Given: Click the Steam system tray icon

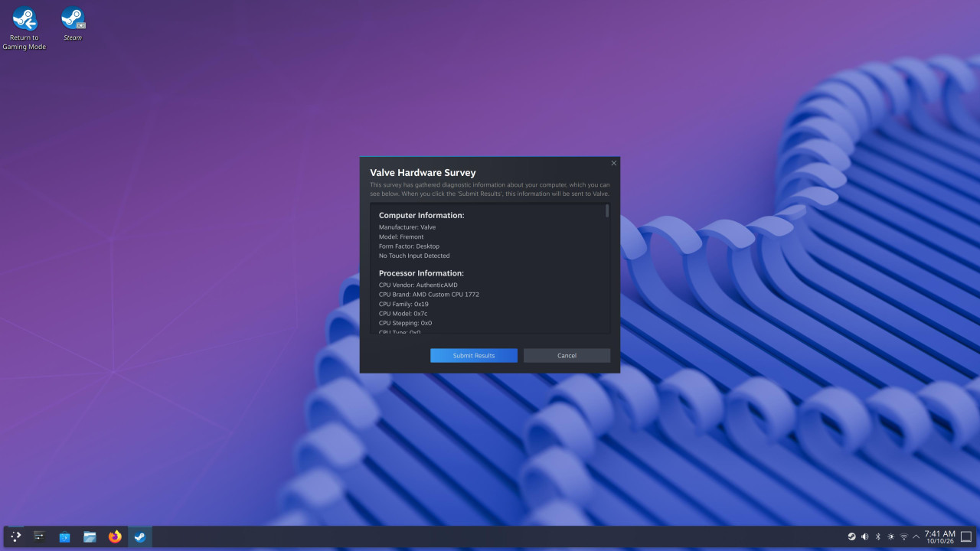Looking at the screenshot, I should coord(852,536).
